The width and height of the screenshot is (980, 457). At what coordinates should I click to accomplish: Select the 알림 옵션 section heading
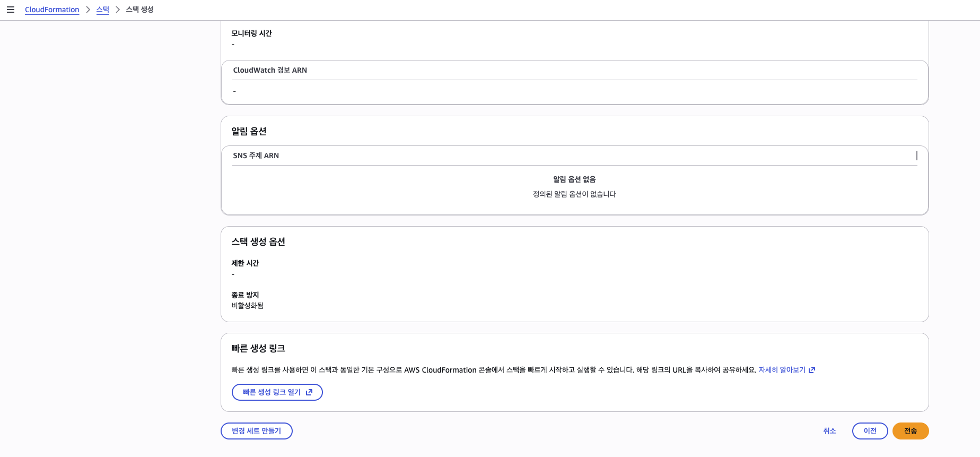(249, 131)
